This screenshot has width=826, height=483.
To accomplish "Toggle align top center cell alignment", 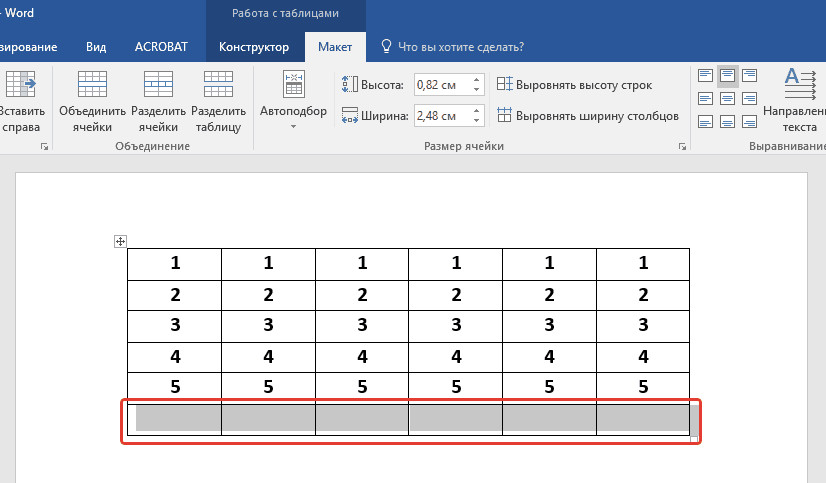I will 727,76.
